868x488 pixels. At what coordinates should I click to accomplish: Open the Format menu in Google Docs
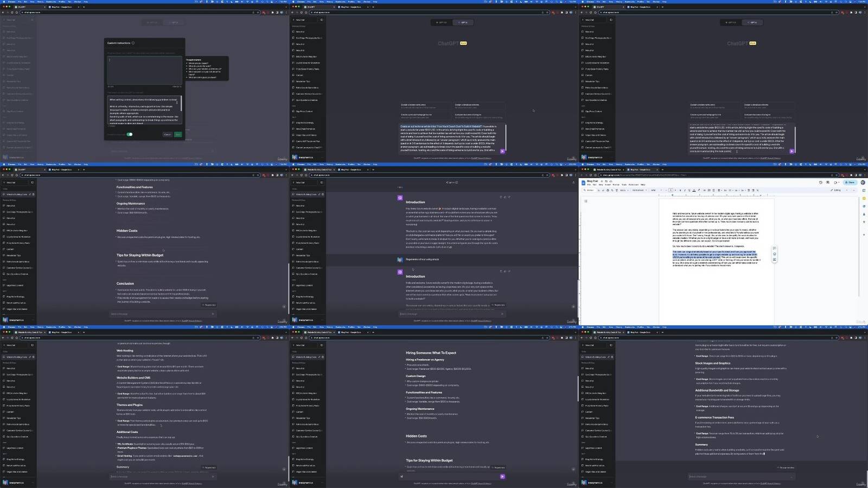(x=616, y=185)
